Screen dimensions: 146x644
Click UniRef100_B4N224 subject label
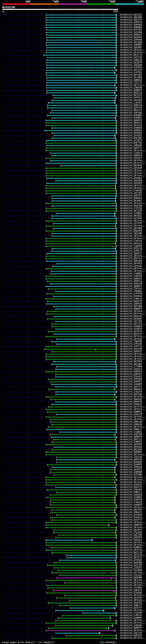tap(131, 105)
